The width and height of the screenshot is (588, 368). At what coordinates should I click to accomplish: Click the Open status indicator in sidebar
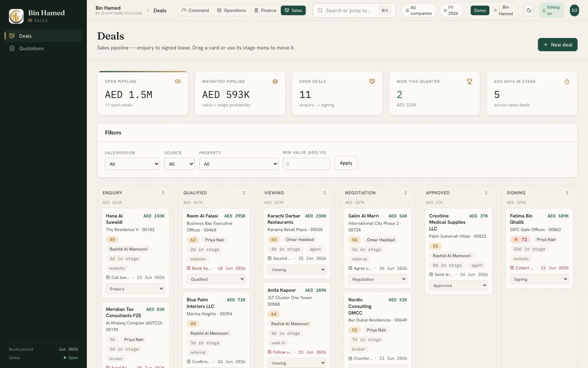click(x=71, y=358)
